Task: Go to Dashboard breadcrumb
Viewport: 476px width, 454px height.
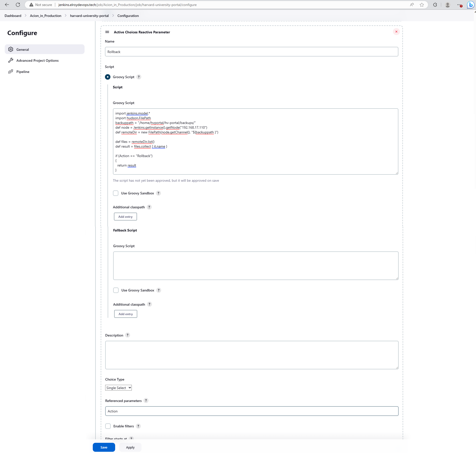Action: coord(13,16)
